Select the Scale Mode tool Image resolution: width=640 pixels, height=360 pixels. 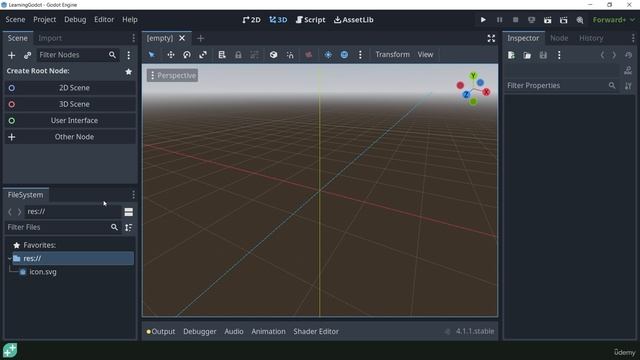[x=203, y=55]
